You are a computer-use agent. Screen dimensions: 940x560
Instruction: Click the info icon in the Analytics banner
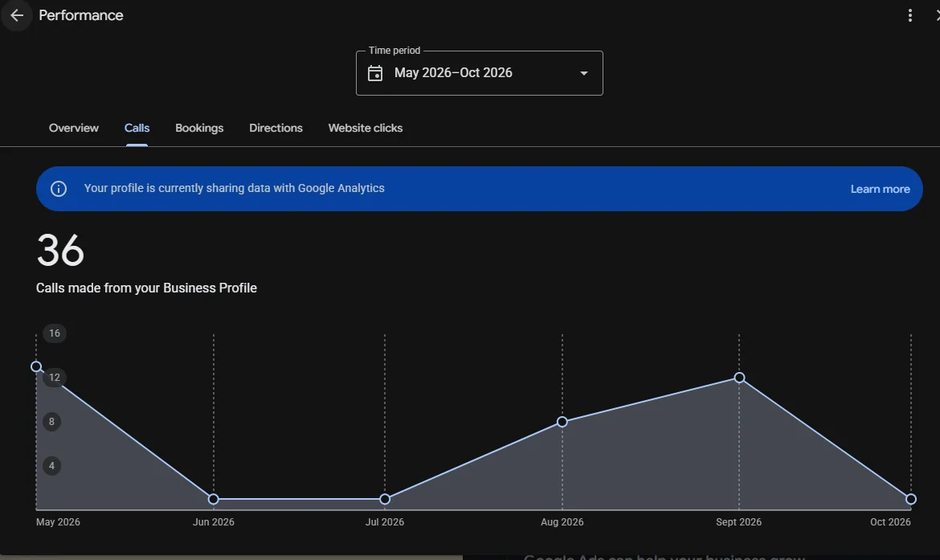(x=59, y=189)
